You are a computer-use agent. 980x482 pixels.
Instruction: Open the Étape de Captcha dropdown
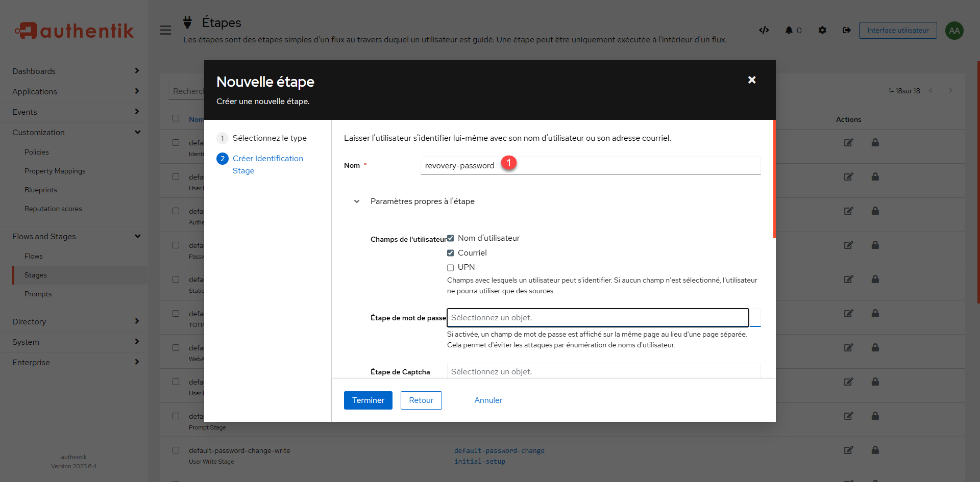click(603, 371)
